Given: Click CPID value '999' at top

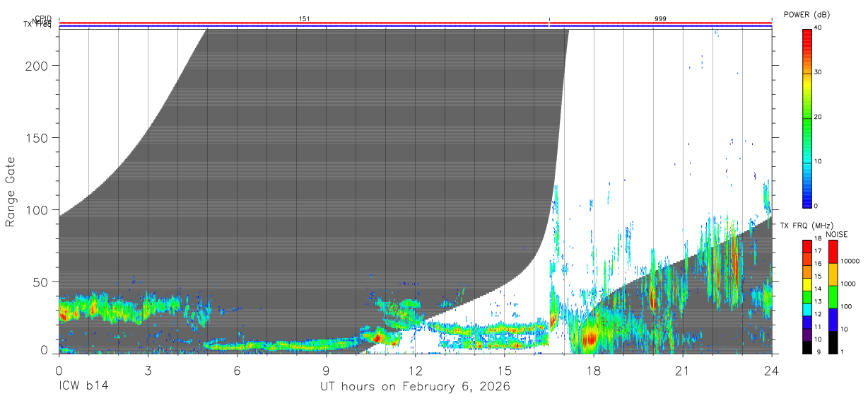Looking at the screenshot, I should click(x=660, y=19).
